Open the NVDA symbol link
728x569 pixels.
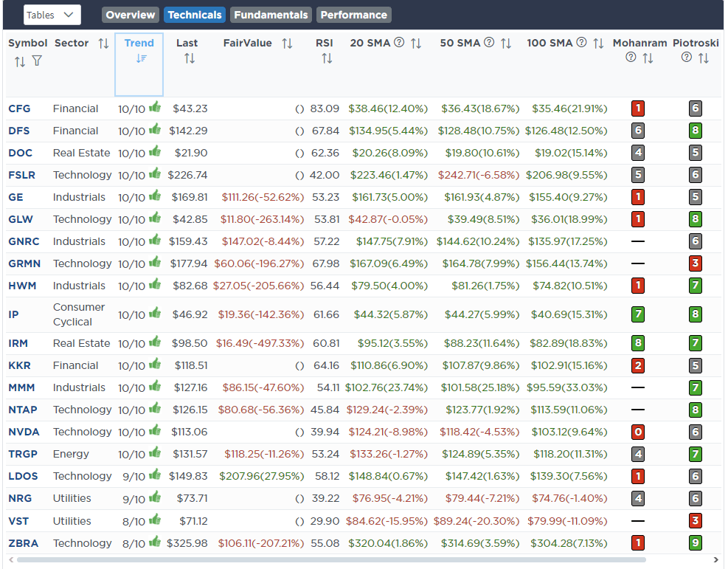pos(24,432)
